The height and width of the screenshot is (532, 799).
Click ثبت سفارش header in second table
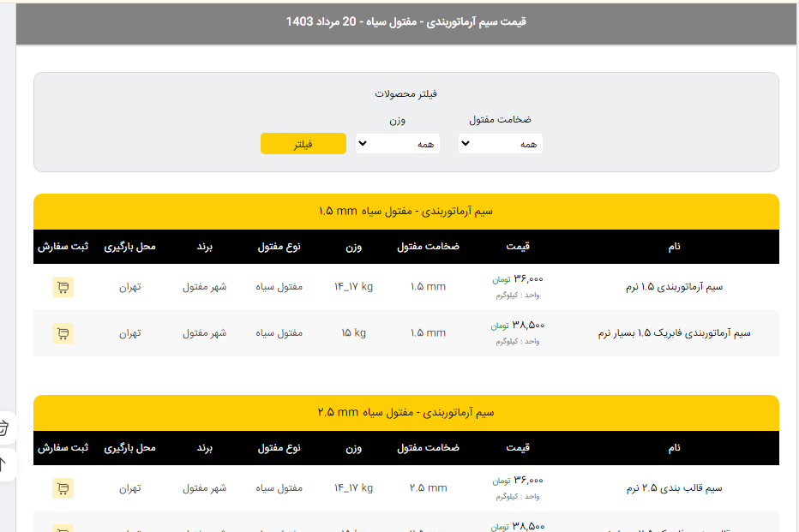[x=63, y=448]
